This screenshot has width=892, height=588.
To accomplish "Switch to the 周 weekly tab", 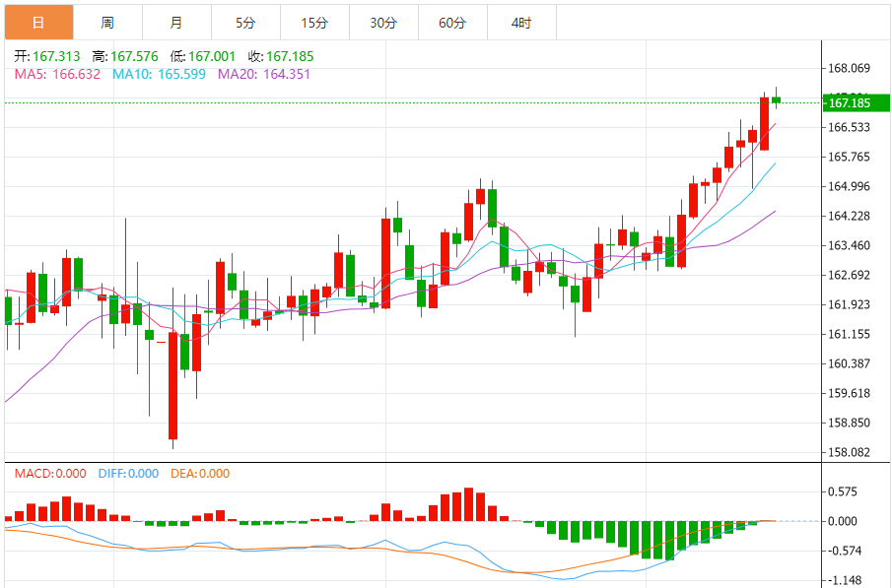I will [x=108, y=23].
